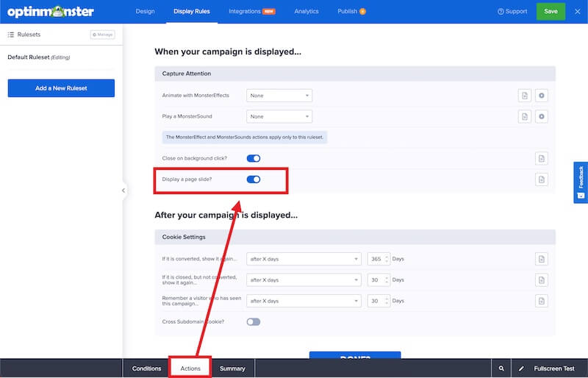
Task: Expand the 'If it is converted' dropdown
Action: click(304, 259)
